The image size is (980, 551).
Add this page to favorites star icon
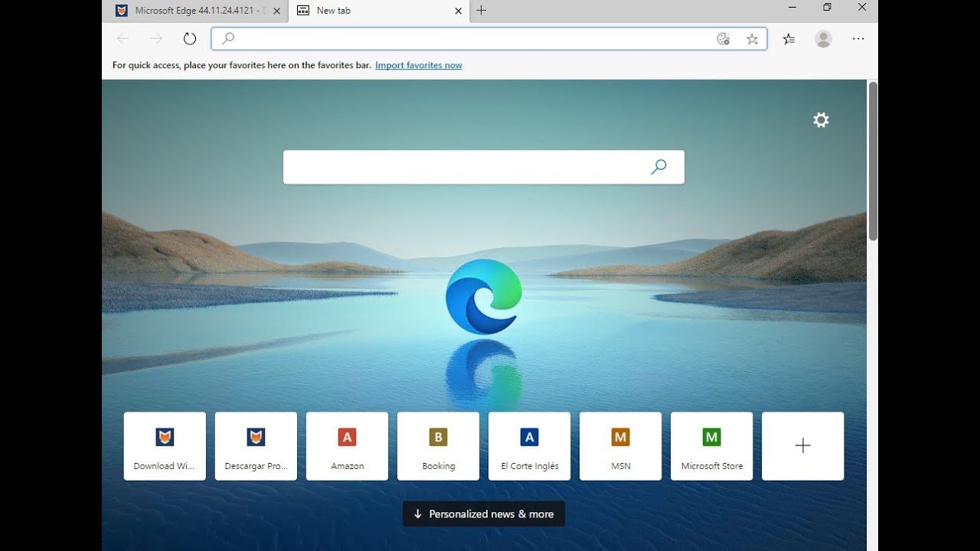pyautogui.click(x=752, y=39)
